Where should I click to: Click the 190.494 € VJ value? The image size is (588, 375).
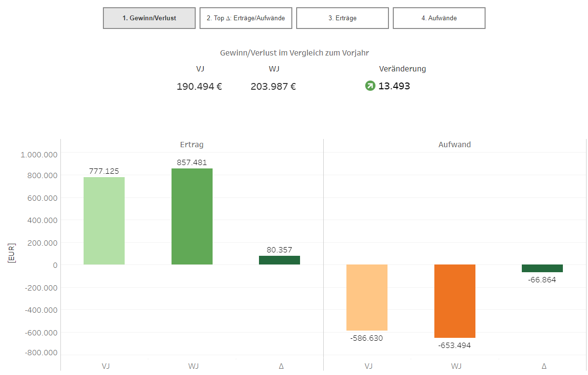pyautogui.click(x=200, y=87)
